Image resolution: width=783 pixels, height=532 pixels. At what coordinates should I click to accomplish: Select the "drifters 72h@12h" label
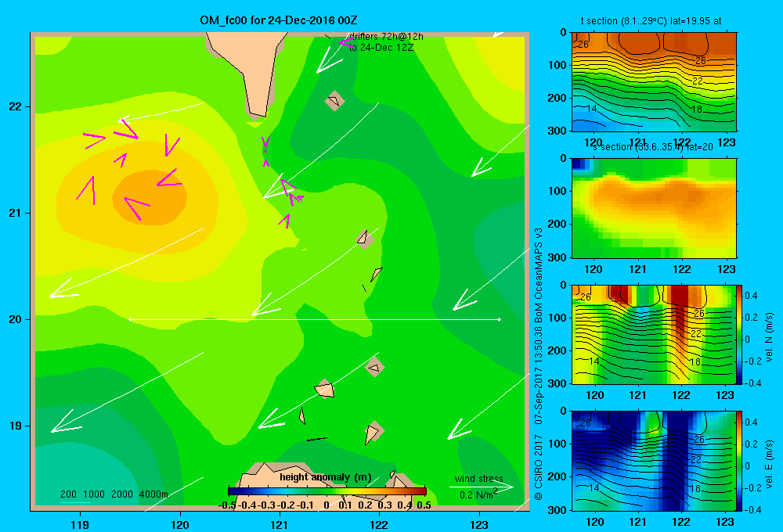386,37
